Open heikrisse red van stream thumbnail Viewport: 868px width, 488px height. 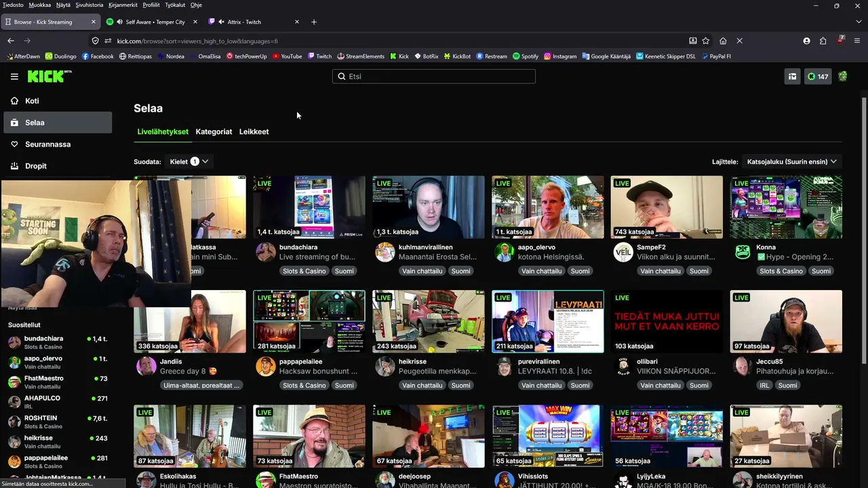(429, 321)
